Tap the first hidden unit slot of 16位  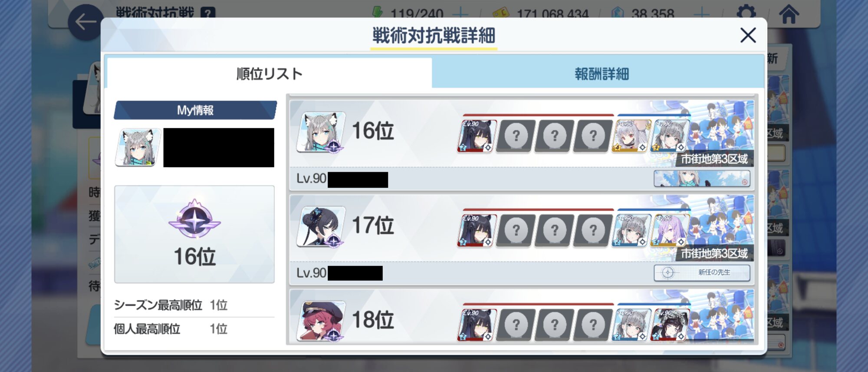pyautogui.click(x=515, y=136)
